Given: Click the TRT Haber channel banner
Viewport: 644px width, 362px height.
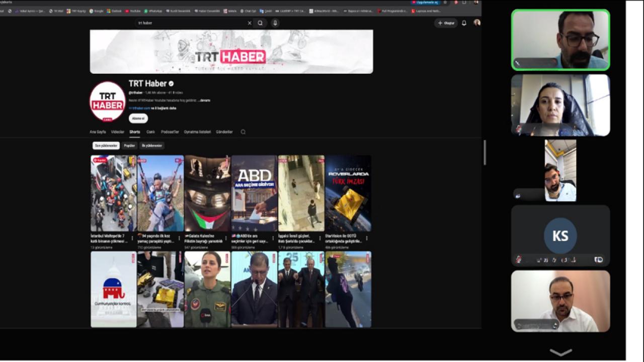Looking at the screenshot, I should point(231,51).
